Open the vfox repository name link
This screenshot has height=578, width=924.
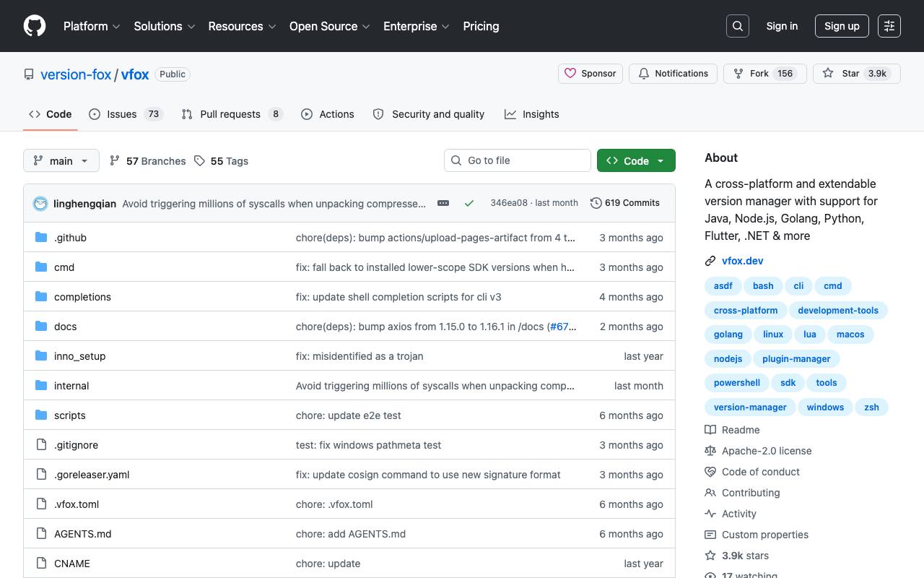click(135, 74)
